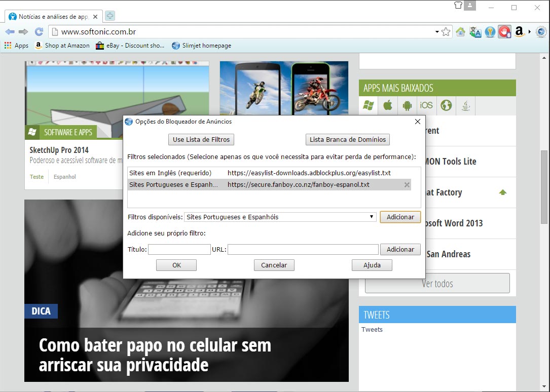The height and width of the screenshot is (392, 550).
Task: Open a new tab with the plus button
Action: pos(110,16)
